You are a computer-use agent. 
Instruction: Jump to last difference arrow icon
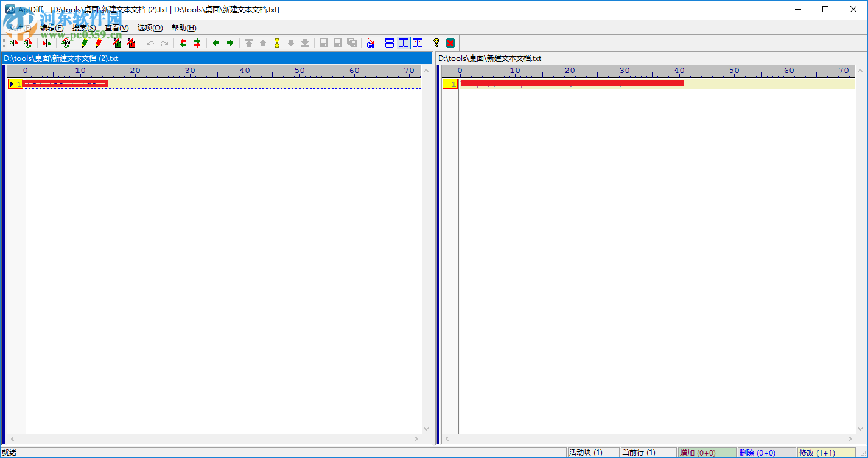[305, 43]
